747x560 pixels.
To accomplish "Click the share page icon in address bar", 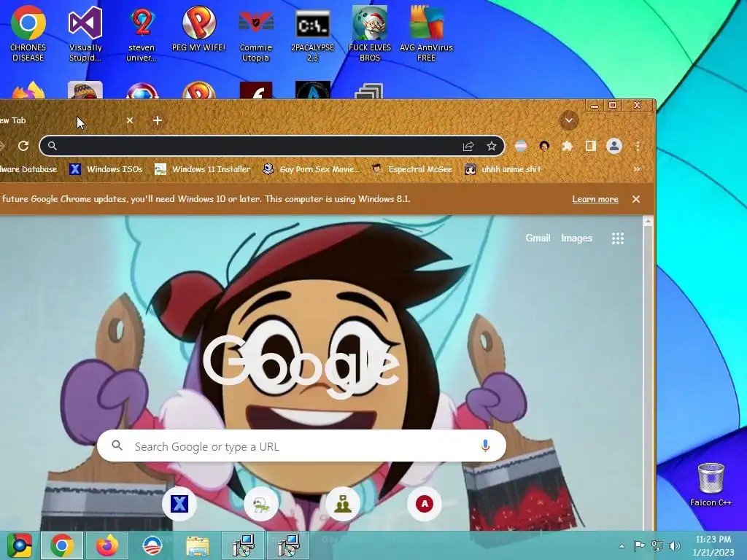I will 468,146.
